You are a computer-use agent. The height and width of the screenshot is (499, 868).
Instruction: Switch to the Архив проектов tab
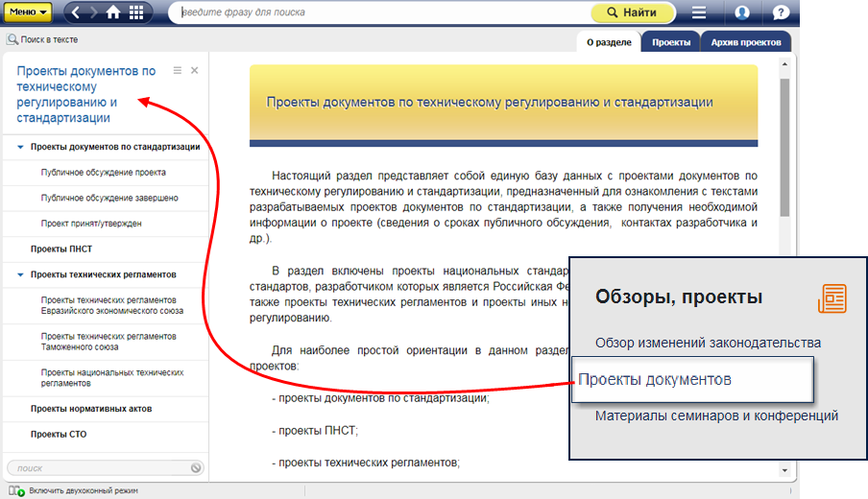point(746,42)
